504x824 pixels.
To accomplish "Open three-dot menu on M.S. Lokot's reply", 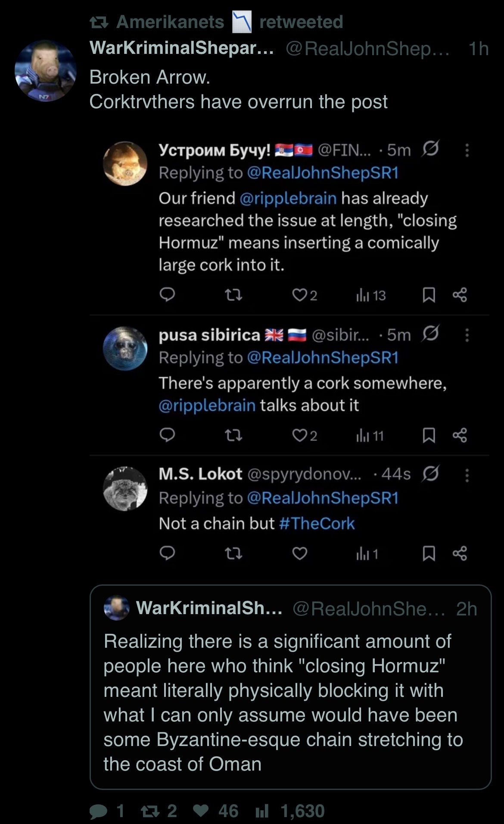I will point(467,475).
